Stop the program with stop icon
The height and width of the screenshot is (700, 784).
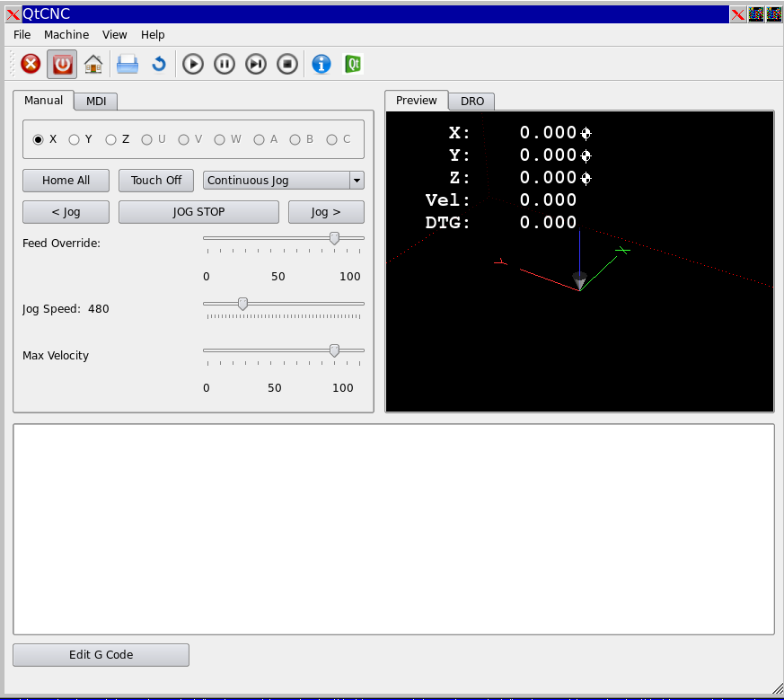tap(287, 64)
